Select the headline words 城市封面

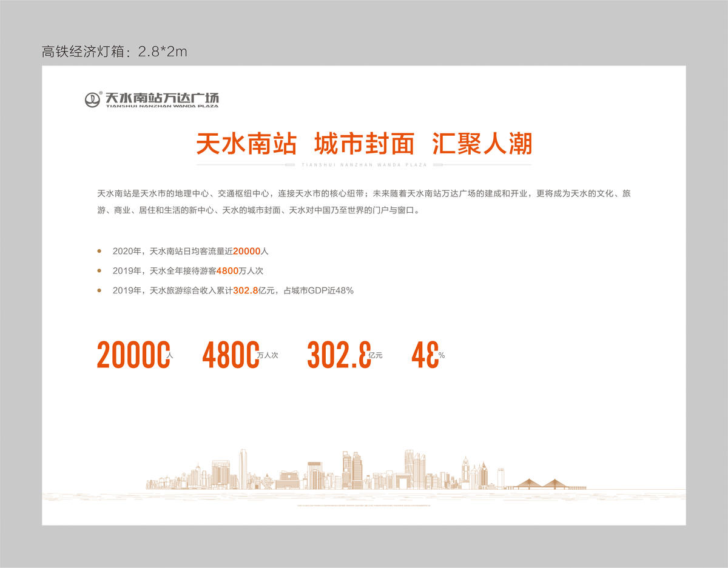pyautogui.click(x=364, y=144)
